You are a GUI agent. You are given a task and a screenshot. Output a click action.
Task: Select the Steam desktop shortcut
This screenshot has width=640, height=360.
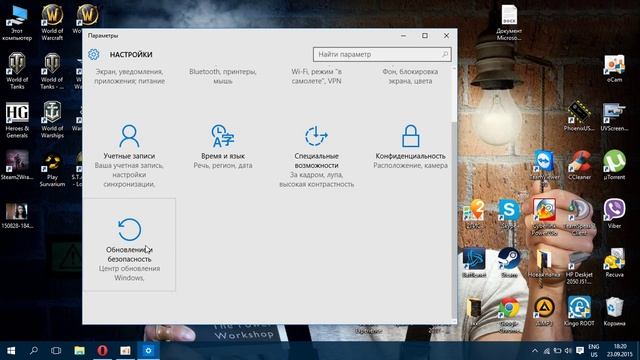(509, 262)
